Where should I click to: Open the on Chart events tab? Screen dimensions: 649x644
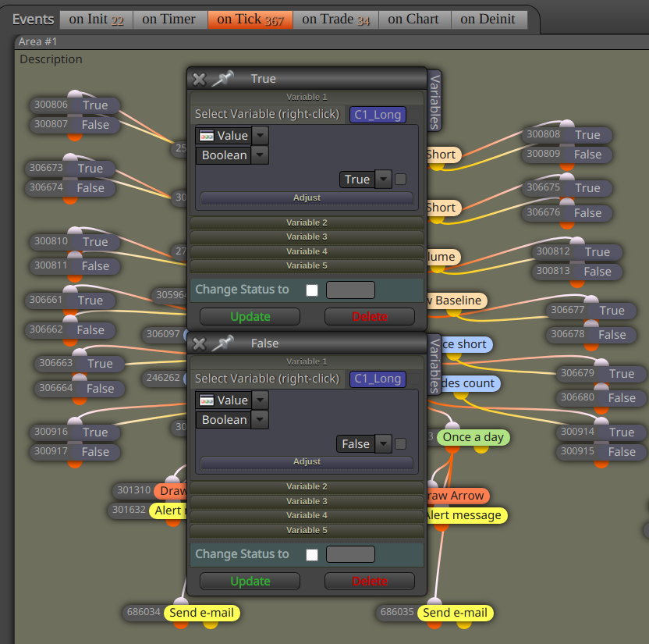pyautogui.click(x=413, y=20)
